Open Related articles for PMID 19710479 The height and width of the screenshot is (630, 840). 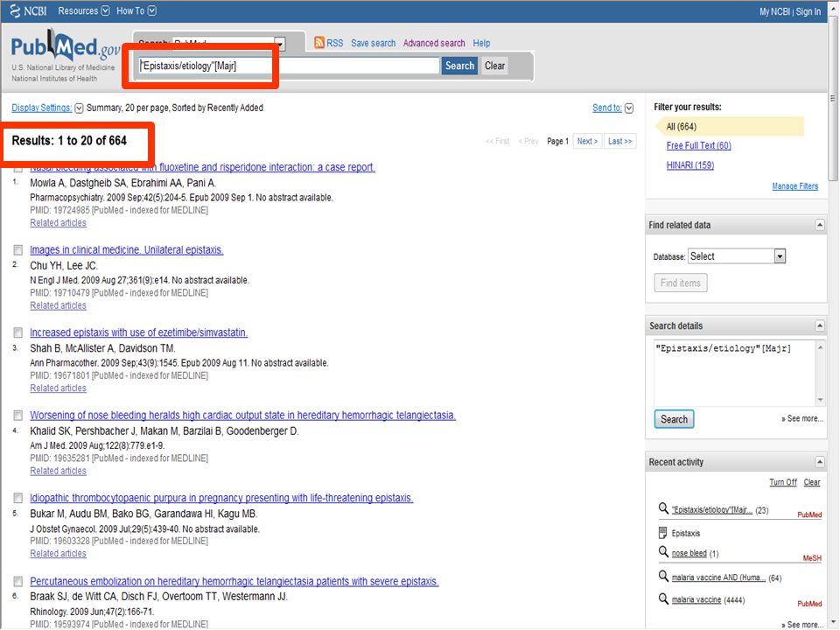58,305
